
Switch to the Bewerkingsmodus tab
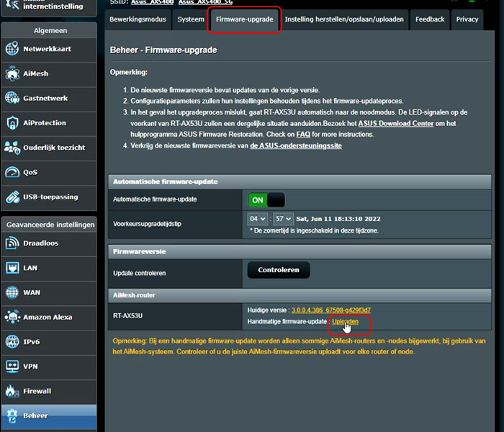(138, 19)
